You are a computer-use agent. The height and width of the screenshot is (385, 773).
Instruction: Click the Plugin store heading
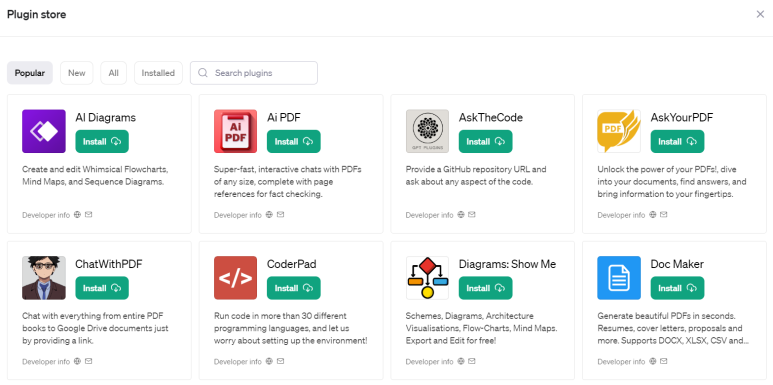pyautogui.click(x=36, y=14)
